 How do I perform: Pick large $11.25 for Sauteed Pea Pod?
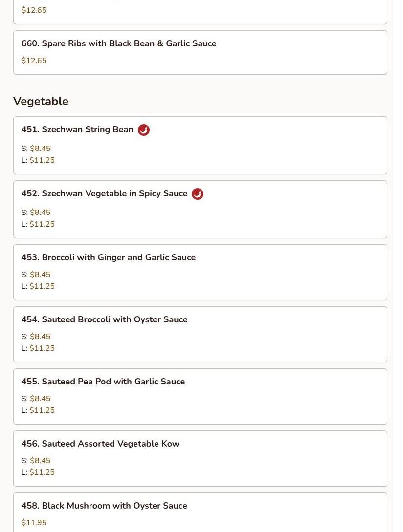click(x=42, y=410)
